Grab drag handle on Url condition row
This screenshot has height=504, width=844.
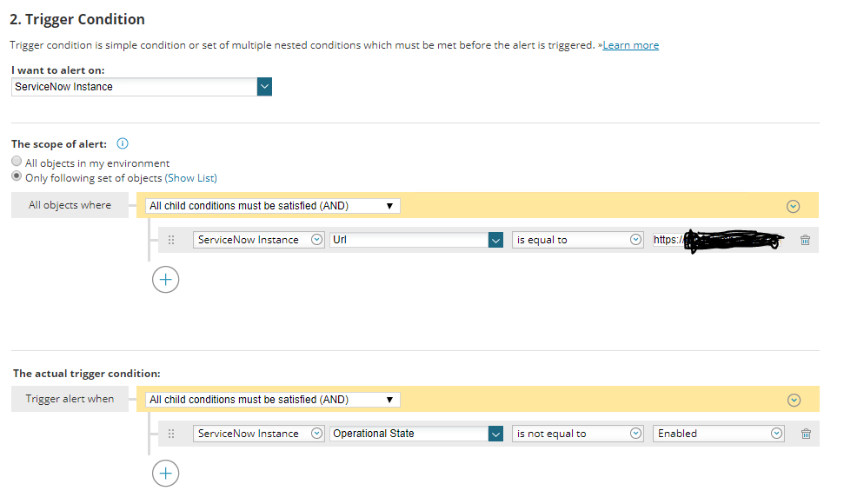tap(171, 240)
